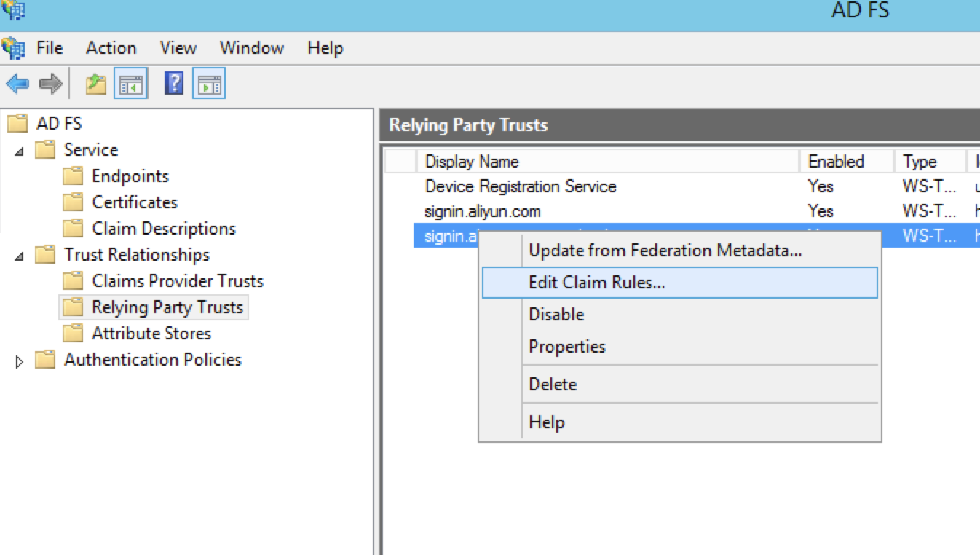Select the Service tree label

(x=91, y=150)
